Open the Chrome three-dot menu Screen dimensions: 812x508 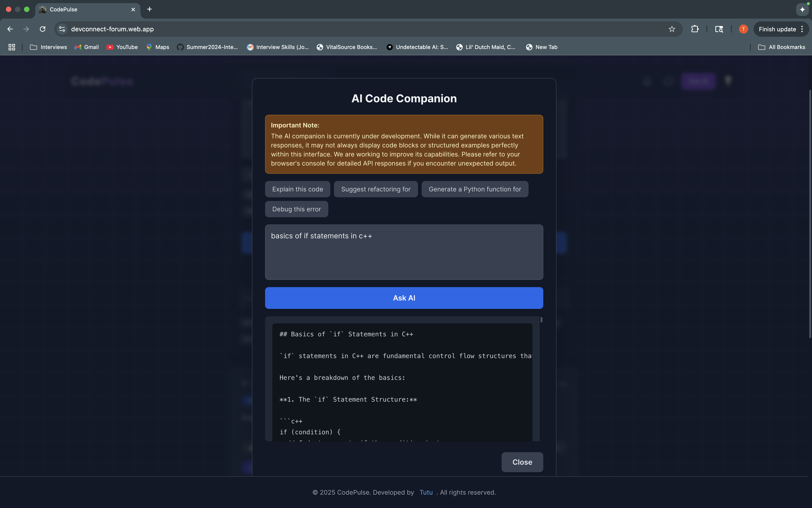coord(802,29)
